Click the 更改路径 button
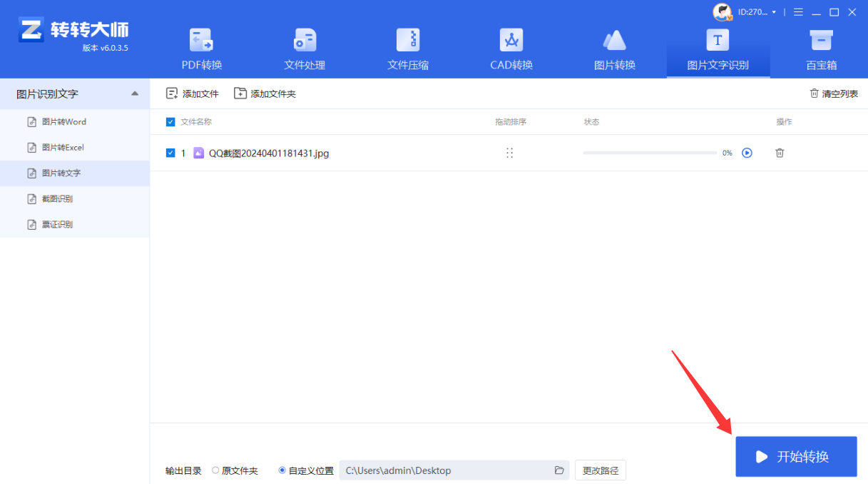 (601, 470)
